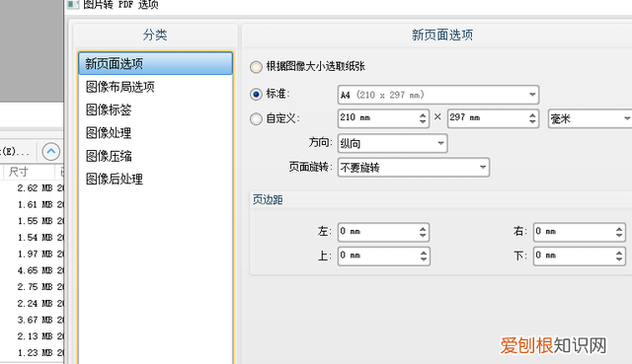Screen dimensions: 632x364
Task: Open 页面旋转 不要旋转 dropdown
Action: 414,167
